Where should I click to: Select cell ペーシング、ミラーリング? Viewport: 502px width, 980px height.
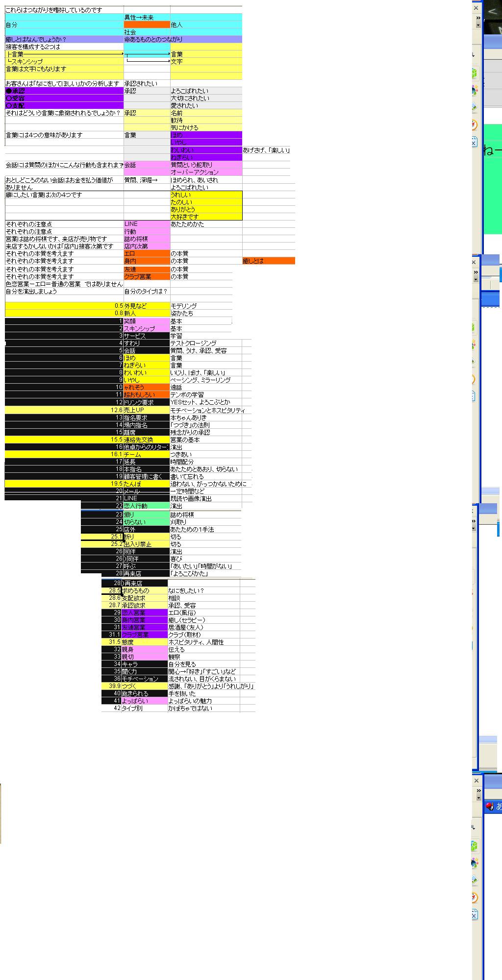[206, 380]
